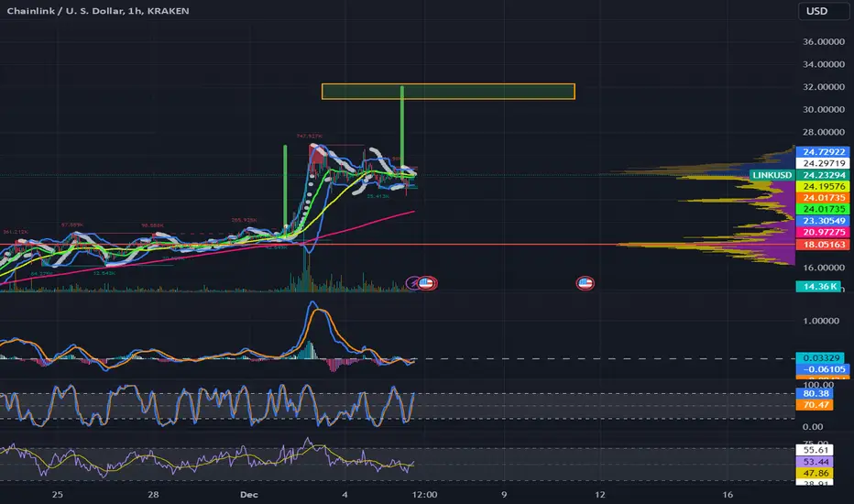854x504 pixels.
Task: Click the 285.925K annotation on the chart
Action: point(245,220)
